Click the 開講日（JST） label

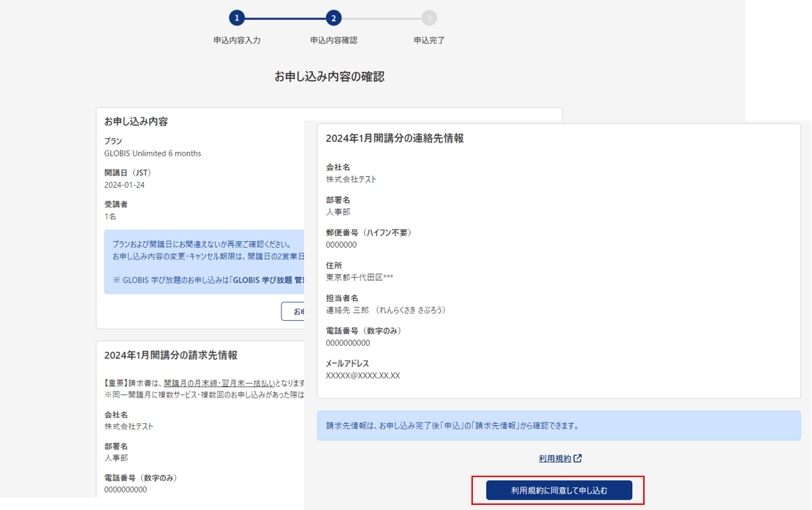click(x=127, y=173)
